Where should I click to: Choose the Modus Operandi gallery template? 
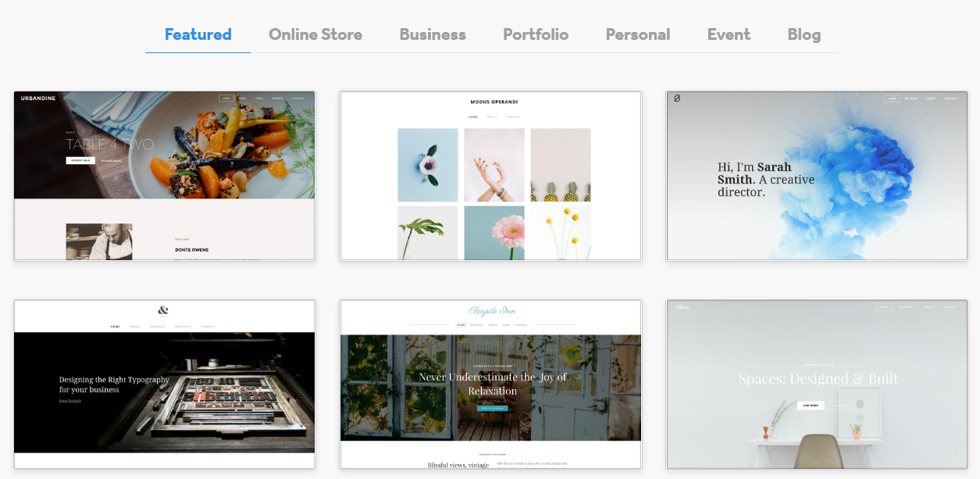490,176
